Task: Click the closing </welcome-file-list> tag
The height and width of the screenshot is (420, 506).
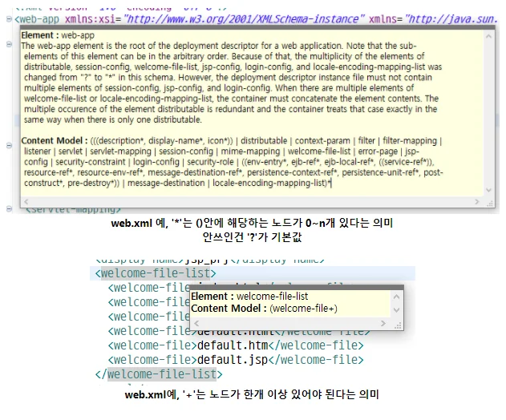Action: pos(159,374)
